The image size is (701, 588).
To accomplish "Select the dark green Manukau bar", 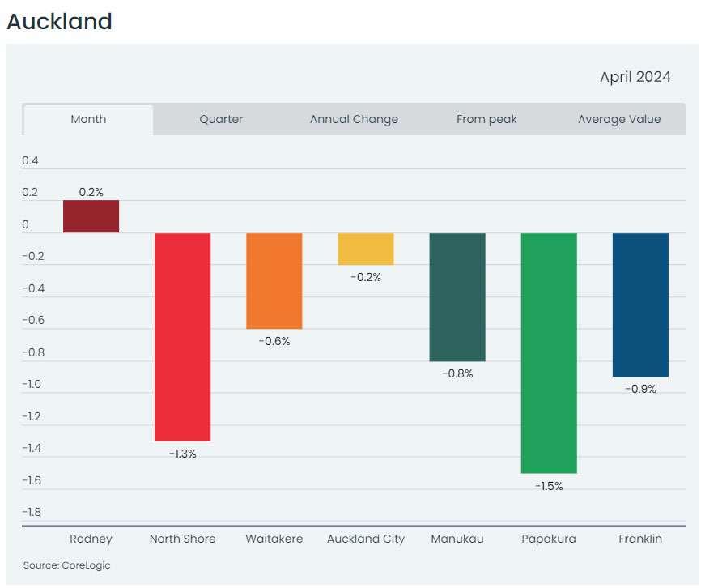I will 457,297.
